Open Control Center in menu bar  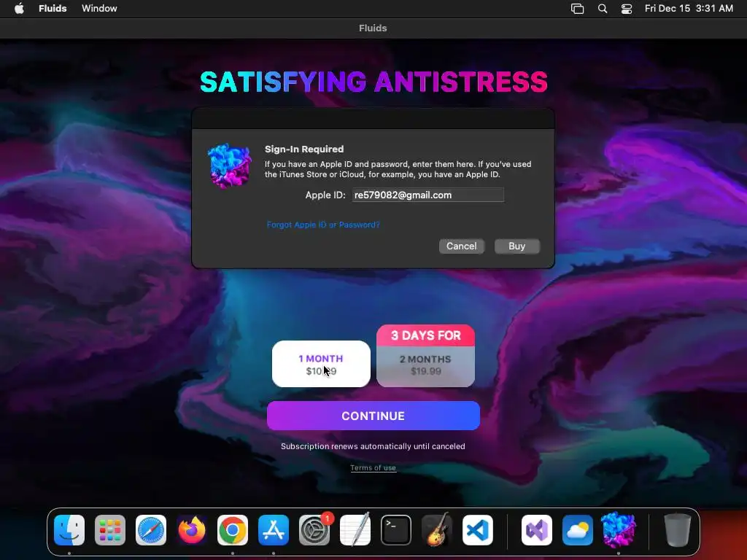(x=627, y=9)
